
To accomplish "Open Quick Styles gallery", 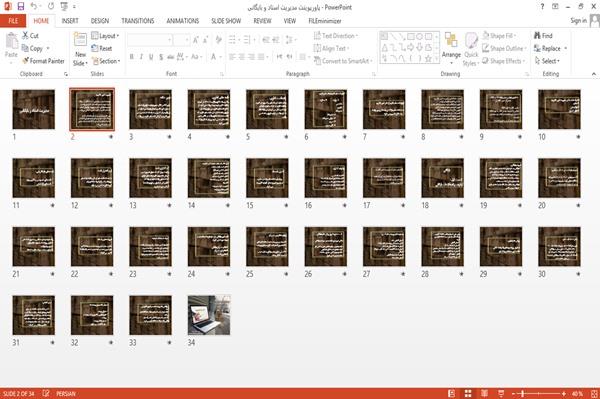I will pos(471,49).
